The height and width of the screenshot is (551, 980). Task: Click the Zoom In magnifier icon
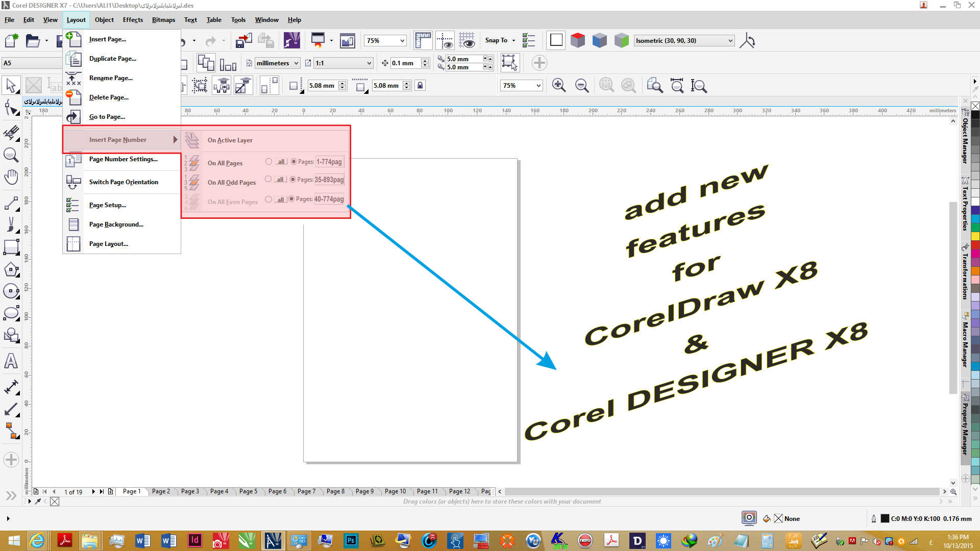(559, 85)
